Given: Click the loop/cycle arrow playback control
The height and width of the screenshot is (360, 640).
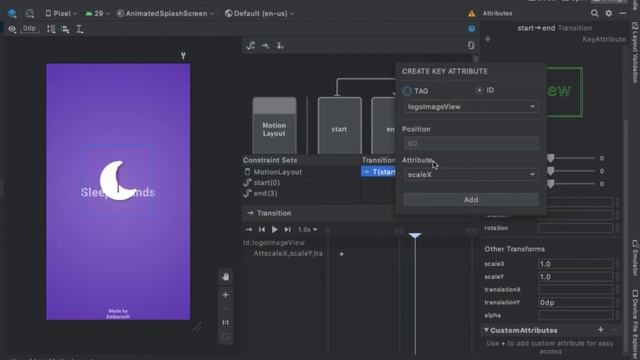Looking at the screenshot, I should (249, 230).
